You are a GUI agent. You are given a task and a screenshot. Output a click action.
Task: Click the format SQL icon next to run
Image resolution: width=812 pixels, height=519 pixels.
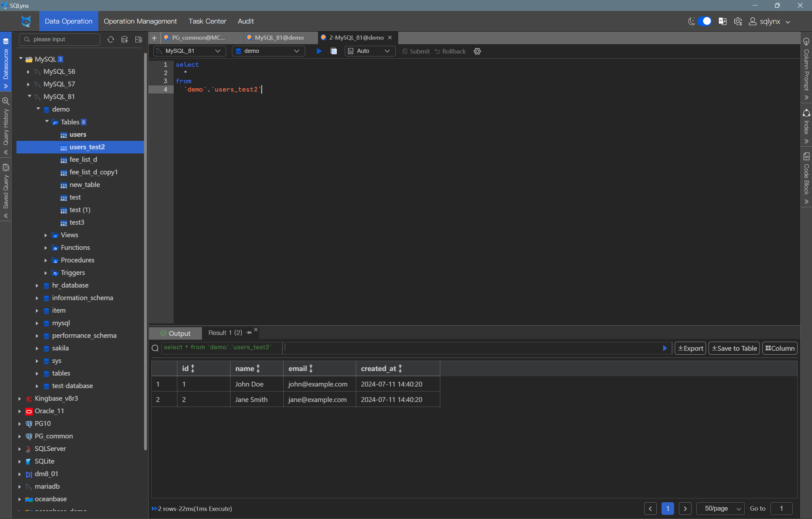[333, 51]
